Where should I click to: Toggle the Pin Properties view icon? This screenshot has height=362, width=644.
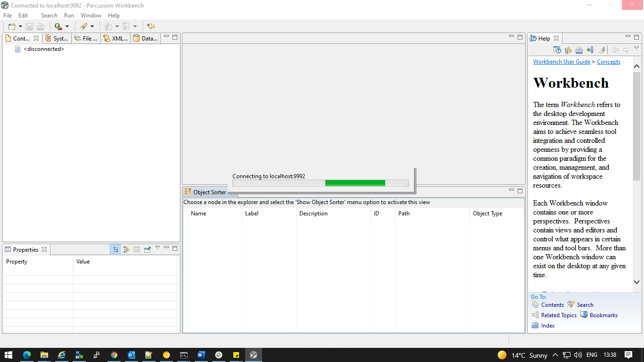pos(147,249)
